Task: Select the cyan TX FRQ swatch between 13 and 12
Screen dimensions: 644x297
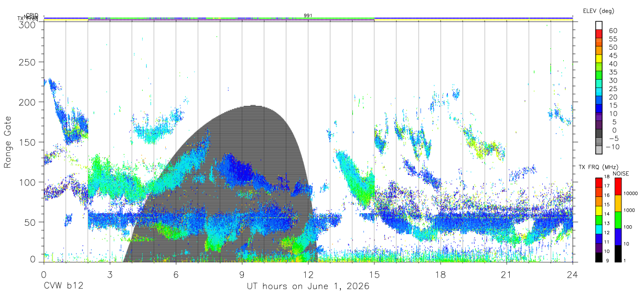Action: click(x=599, y=228)
